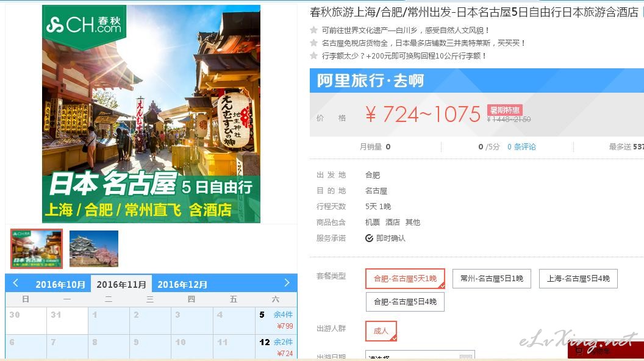Click star icon beside 白川乡 highlight
The height and width of the screenshot is (361, 644).
pos(314,29)
